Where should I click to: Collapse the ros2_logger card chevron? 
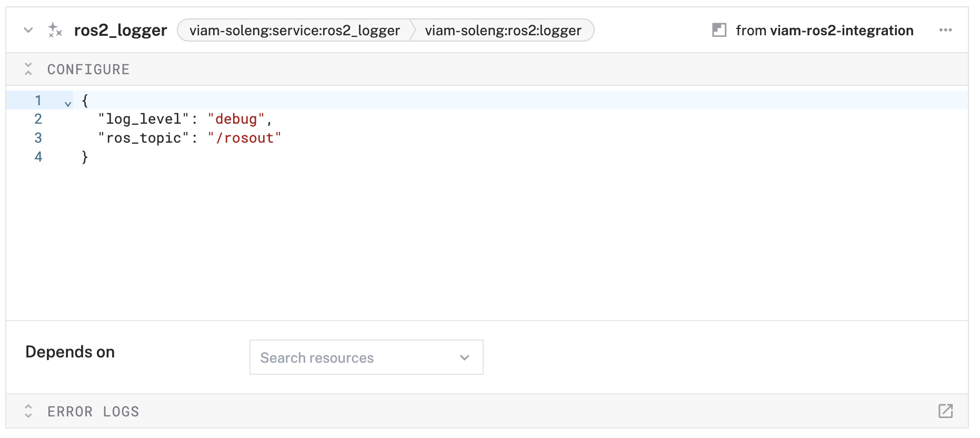28,30
